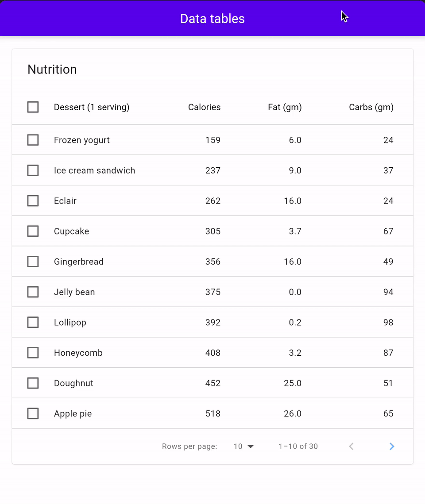
Task: Tick the Doughnut row checkbox
Action: 33,383
